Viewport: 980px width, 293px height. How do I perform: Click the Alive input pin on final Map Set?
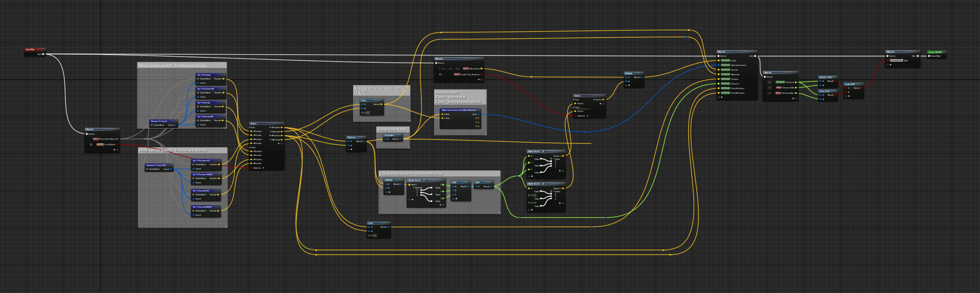pyautogui.click(x=887, y=61)
